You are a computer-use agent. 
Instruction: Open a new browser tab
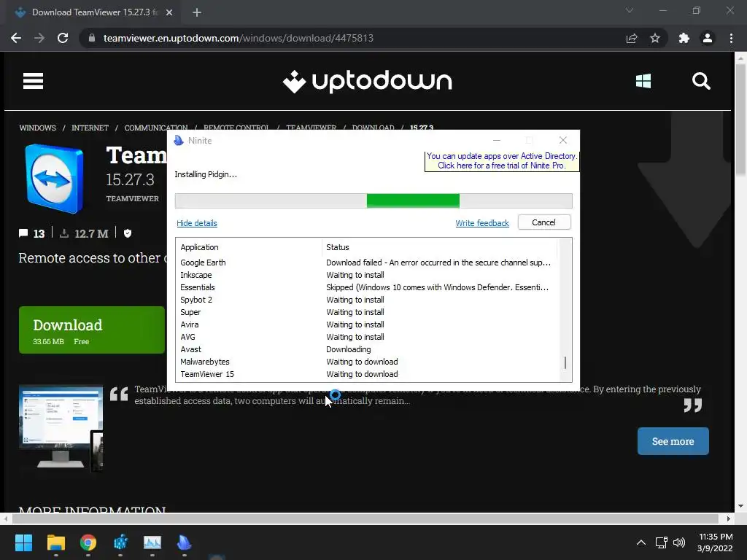point(197,12)
